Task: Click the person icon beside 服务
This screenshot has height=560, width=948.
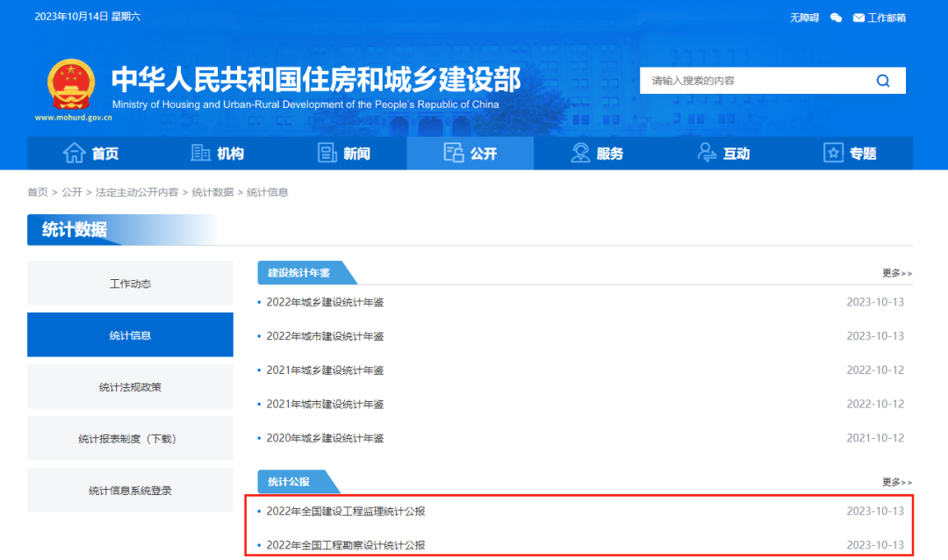Action: point(579,153)
